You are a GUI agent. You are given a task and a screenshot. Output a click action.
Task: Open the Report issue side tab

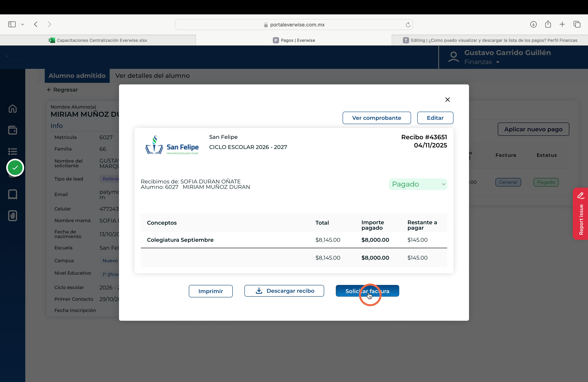[x=581, y=214]
